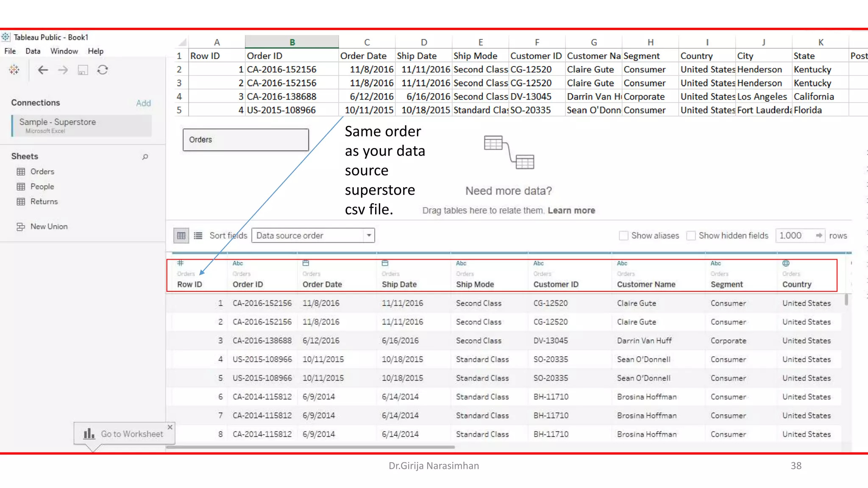This screenshot has width=868, height=488.
Task: Click the Abc type icon above Segment
Action: 716,263
